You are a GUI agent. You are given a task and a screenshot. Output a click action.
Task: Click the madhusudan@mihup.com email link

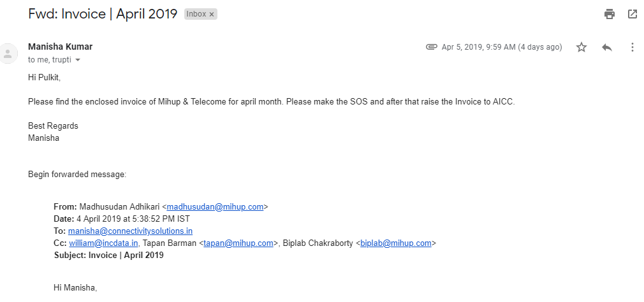tap(215, 206)
